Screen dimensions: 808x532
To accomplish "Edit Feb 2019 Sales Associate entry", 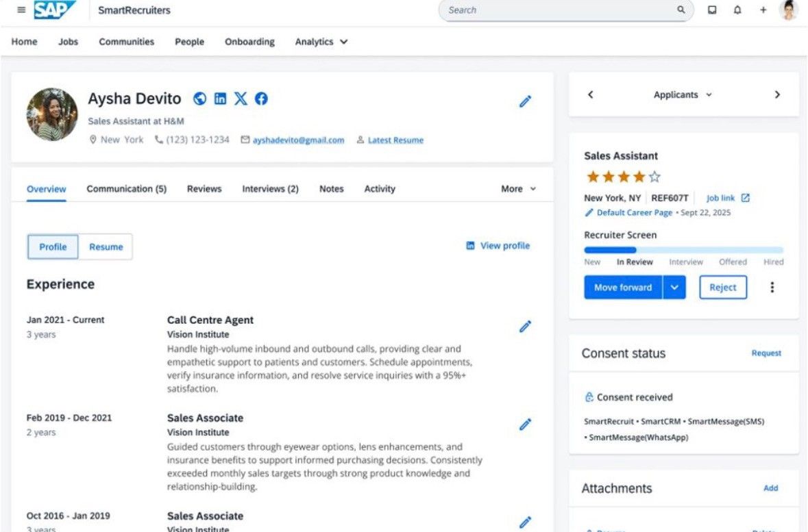I will 524,425.
